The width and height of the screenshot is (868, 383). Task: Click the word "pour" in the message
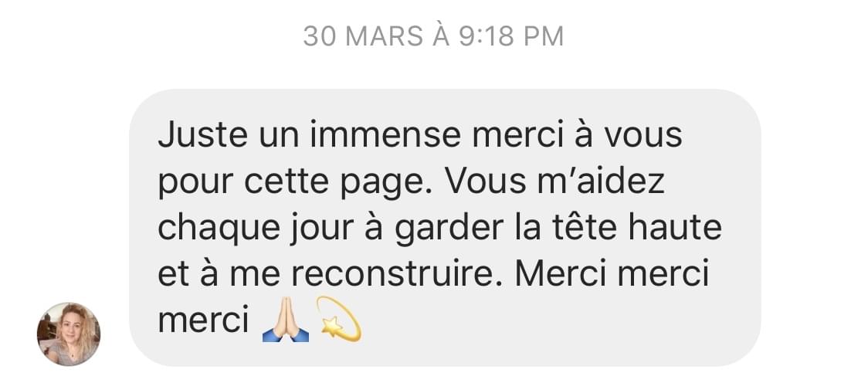coord(195,185)
